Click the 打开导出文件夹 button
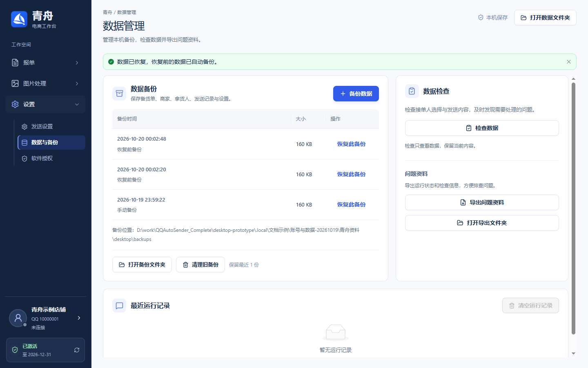 pos(482,223)
